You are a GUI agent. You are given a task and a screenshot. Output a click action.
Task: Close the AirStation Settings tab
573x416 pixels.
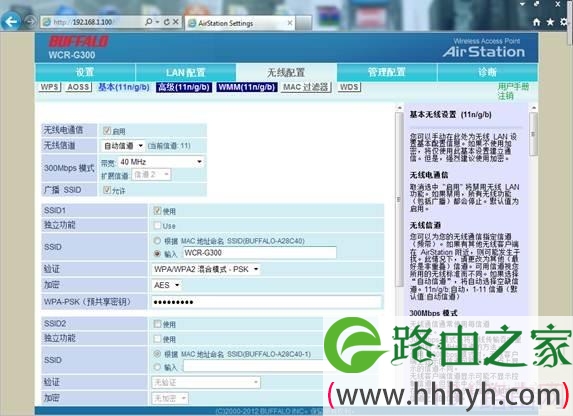coord(290,23)
